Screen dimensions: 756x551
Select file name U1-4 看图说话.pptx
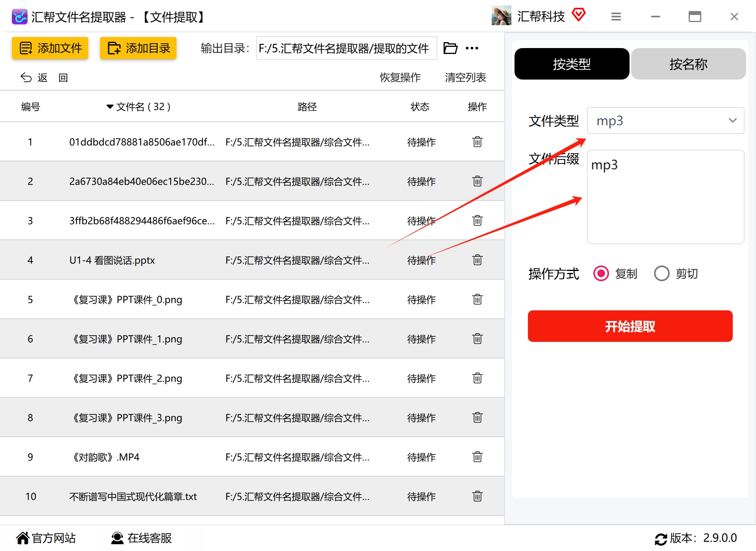pyautogui.click(x=112, y=260)
